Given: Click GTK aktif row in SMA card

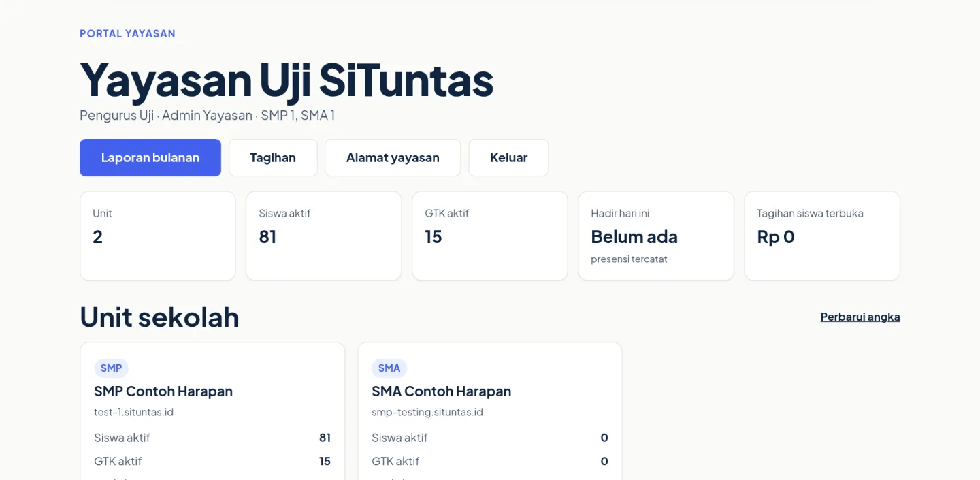Looking at the screenshot, I should [490, 461].
